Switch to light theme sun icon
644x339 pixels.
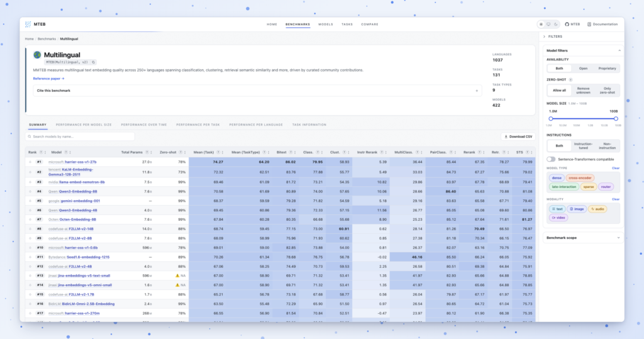coord(541,25)
